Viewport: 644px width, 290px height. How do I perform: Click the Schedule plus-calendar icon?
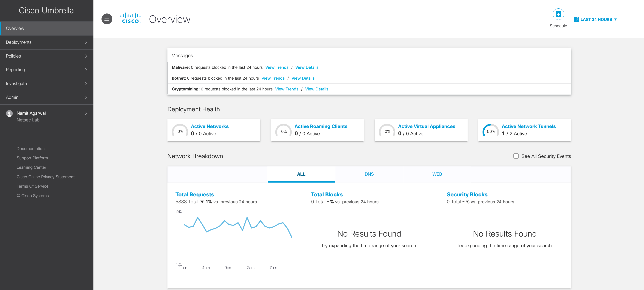[558, 14]
